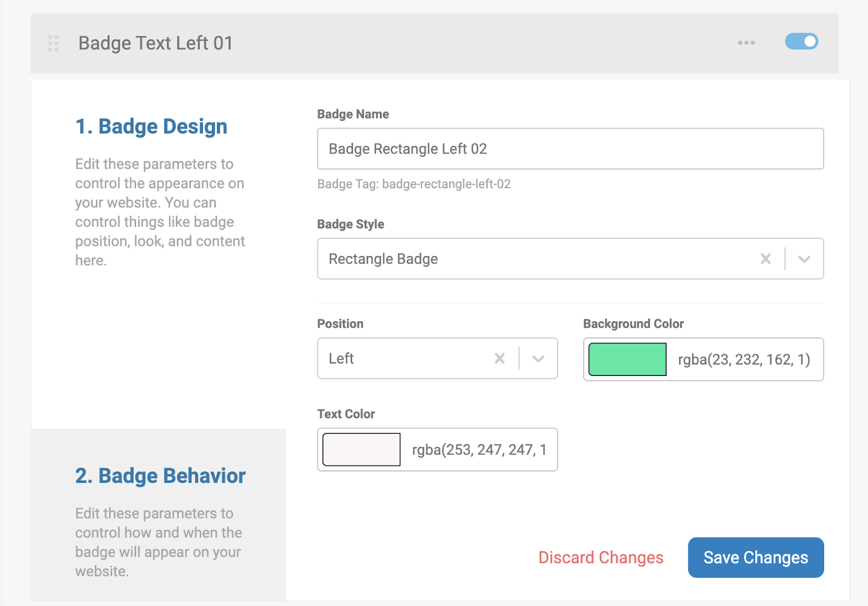Select the Badge Name input field
The height and width of the screenshot is (606, 868).
[x=570, y=148]
